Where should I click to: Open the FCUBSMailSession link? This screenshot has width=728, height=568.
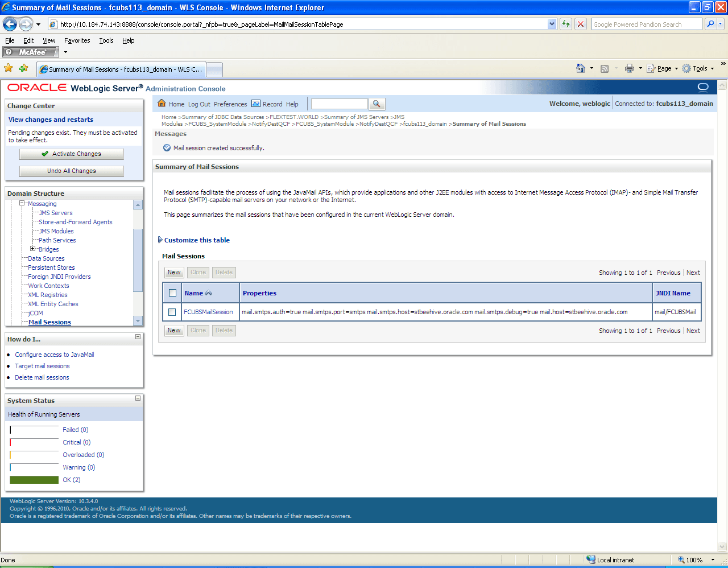click(x=208, y=312)
